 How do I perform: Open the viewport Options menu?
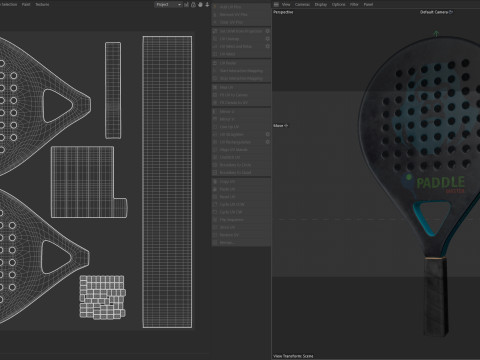[x=338, y=5]
